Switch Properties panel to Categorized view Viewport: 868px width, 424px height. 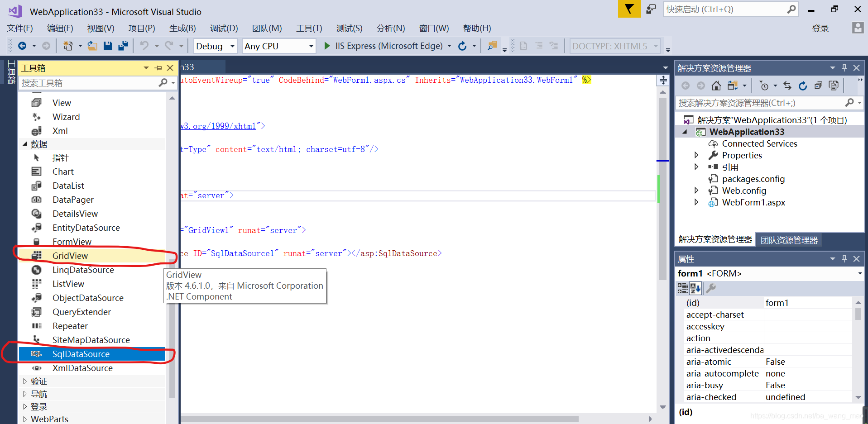click(x=682, y=288)
